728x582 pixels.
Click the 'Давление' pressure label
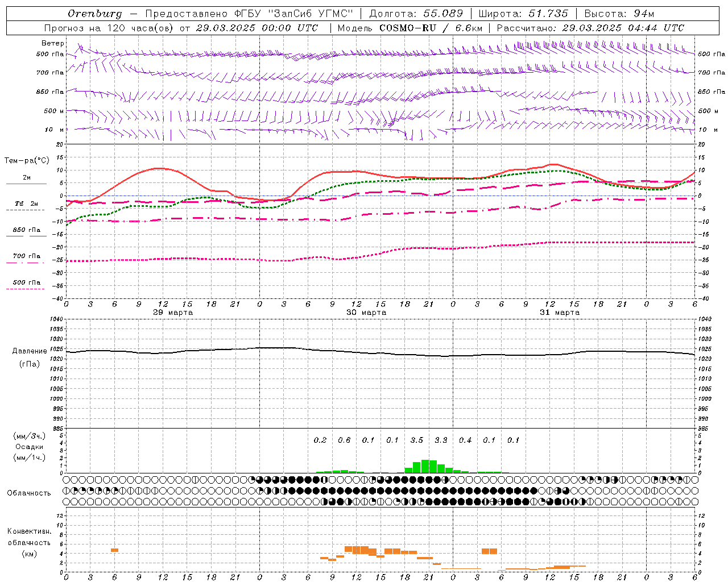(30, 351)
